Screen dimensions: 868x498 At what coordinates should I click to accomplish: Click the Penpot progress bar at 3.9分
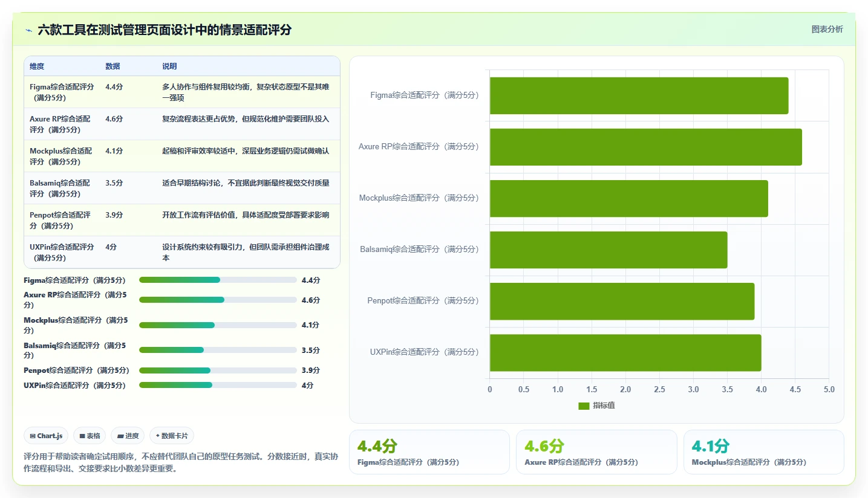click(218, 370)
